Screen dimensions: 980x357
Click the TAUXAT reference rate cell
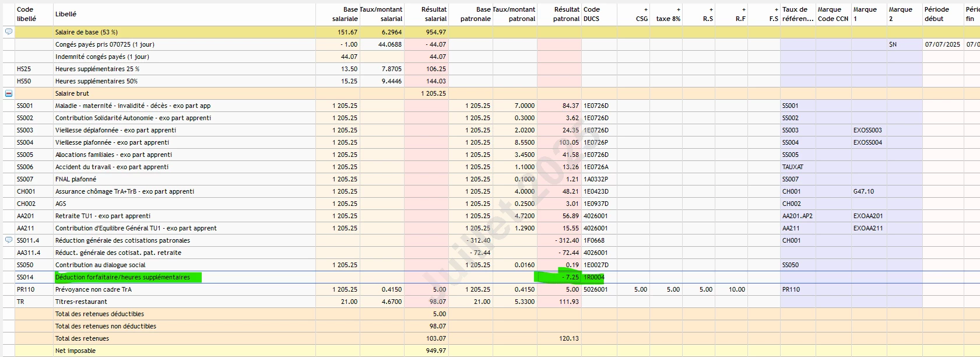793,167
